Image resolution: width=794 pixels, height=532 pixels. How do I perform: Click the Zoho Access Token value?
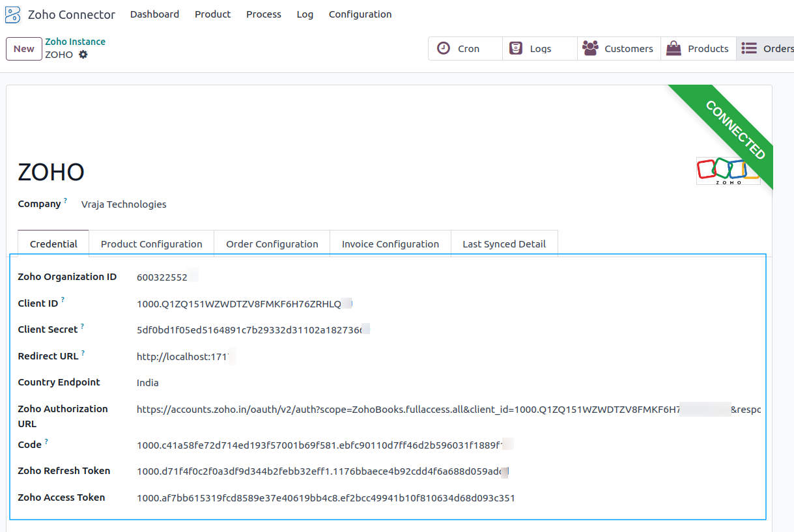pos(326,498)
